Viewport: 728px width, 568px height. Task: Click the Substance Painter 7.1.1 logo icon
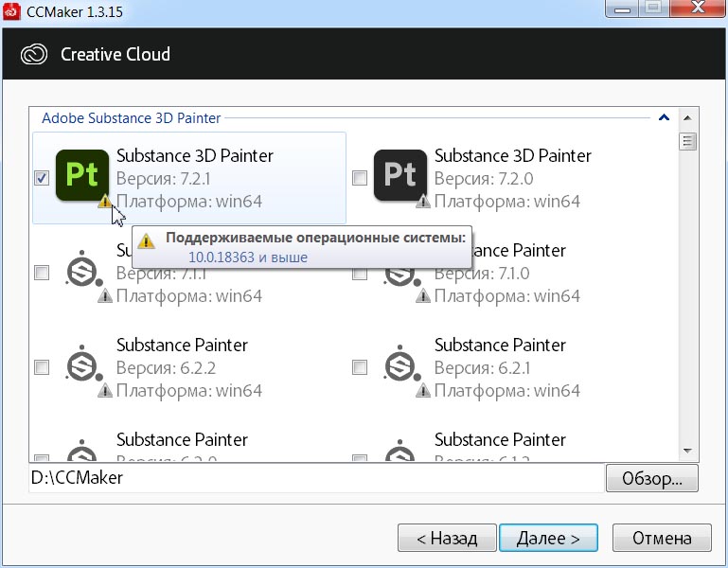coord(83,270)
